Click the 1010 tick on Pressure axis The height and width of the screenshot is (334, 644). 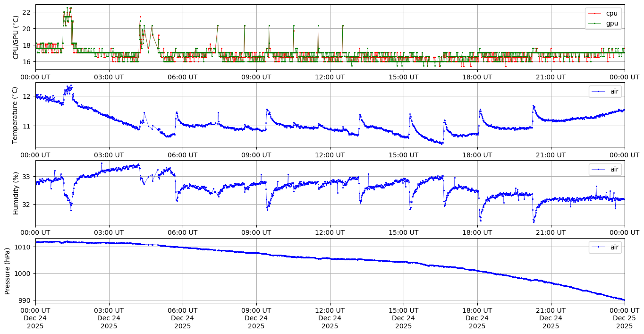[x=24, y=247]
